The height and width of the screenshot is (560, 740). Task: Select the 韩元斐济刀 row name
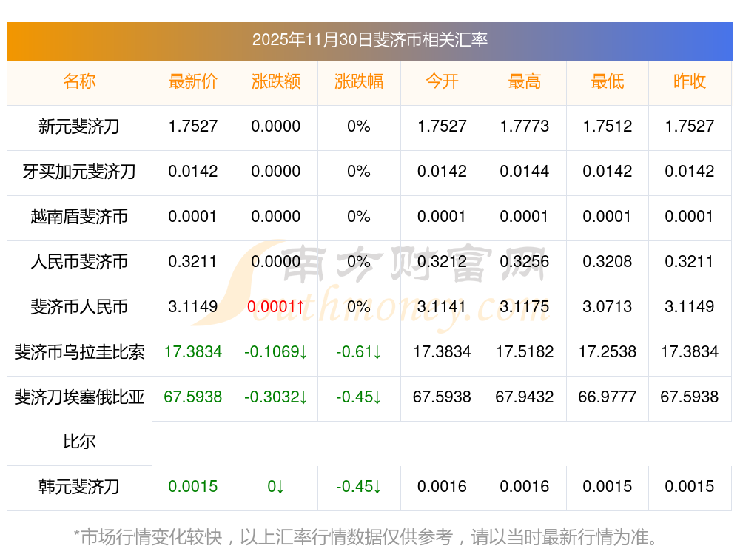click(x=79, y=487)
